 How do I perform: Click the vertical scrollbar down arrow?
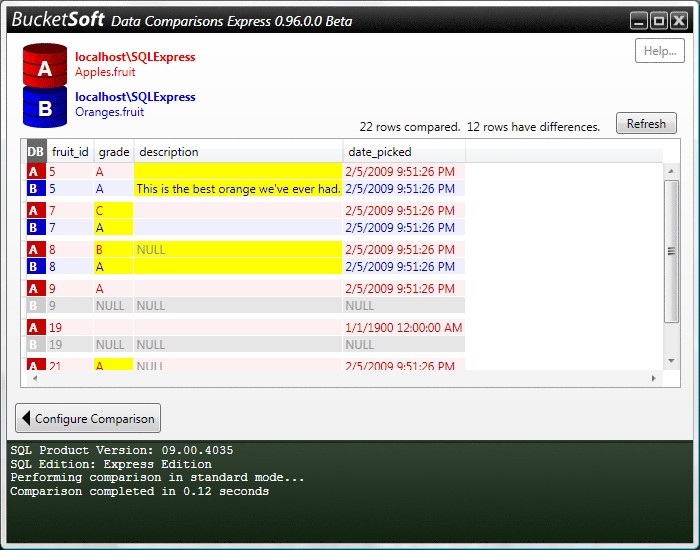(x=671, y=361)
